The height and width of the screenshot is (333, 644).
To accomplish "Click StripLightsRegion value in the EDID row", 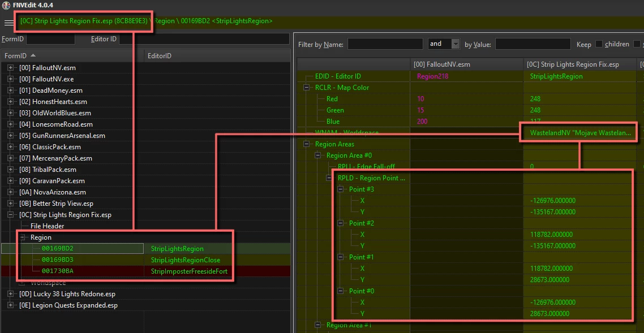I will [556, 76].
